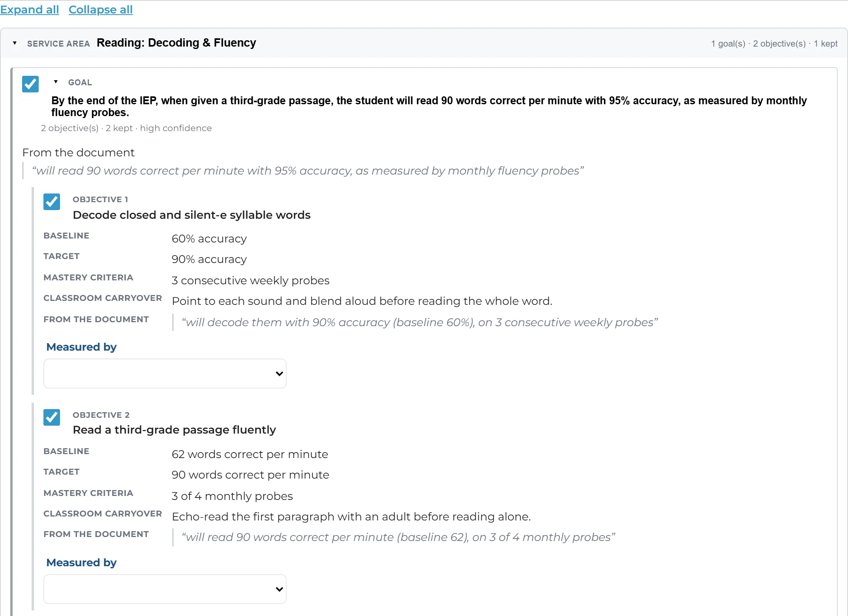
Task: Uncheck the Goal checkbox
Action: 30,84
